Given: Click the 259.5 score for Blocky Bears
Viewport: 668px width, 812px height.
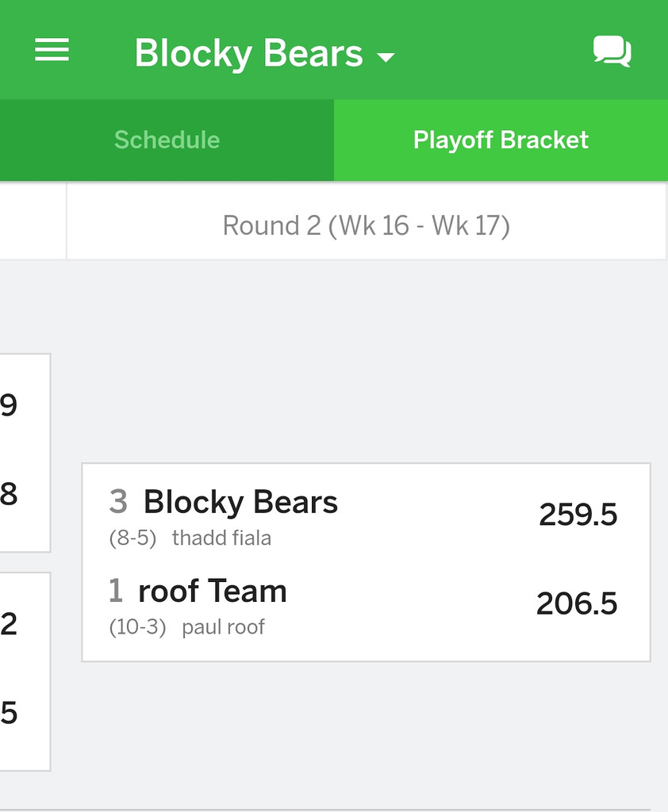Looking at the screenshot, I should point(578,515).
